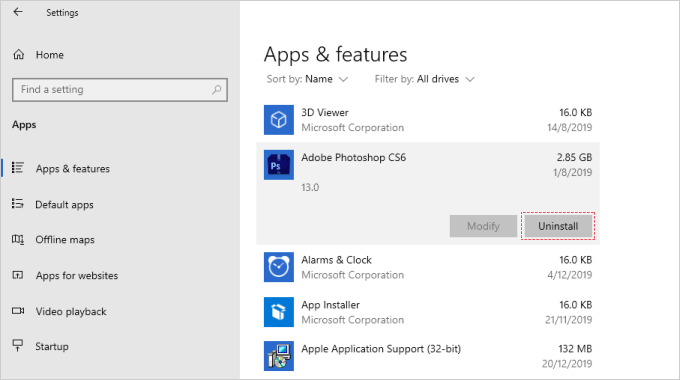Open Offline maps page
The width and height of the screenshot is (680, 380).
click(x=65, y=240)
